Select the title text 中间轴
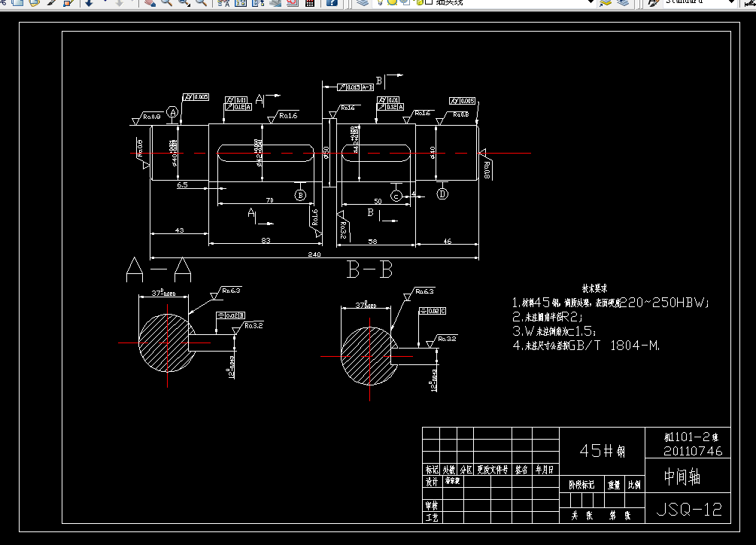The image size is (756, 545). pyautogui.click(x=682, y=476)
